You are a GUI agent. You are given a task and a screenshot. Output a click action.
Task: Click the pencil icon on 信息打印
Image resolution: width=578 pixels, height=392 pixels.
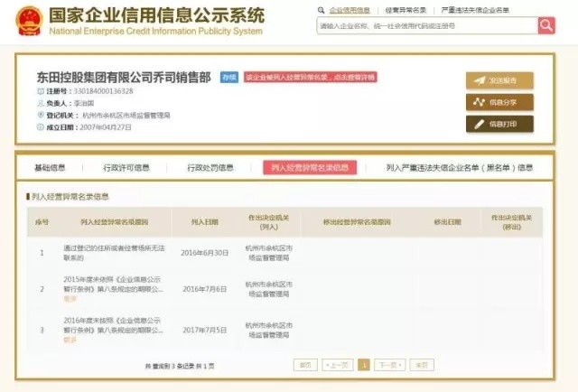pyautogui.click(x=479, y=124)
